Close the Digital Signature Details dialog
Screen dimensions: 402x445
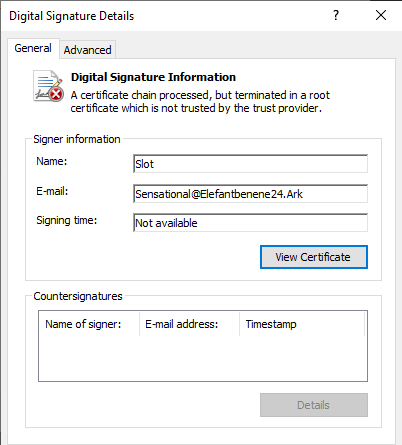[381, 15]
